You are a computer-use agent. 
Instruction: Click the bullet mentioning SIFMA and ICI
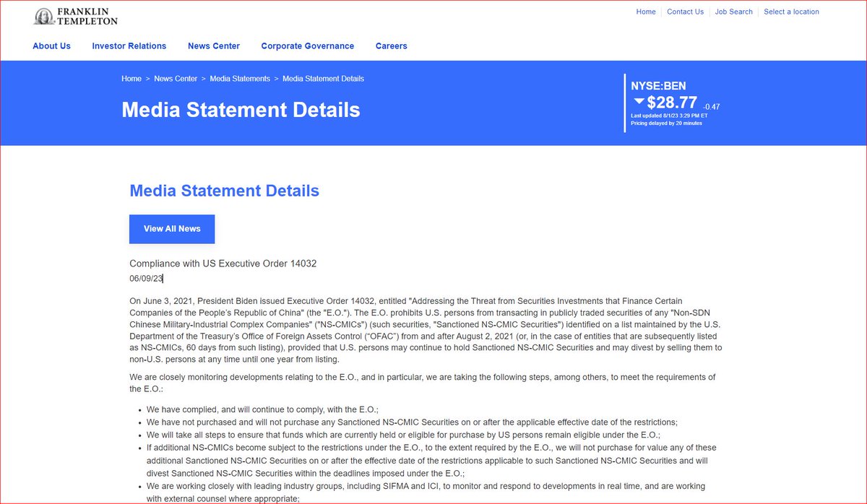[426, 492]
